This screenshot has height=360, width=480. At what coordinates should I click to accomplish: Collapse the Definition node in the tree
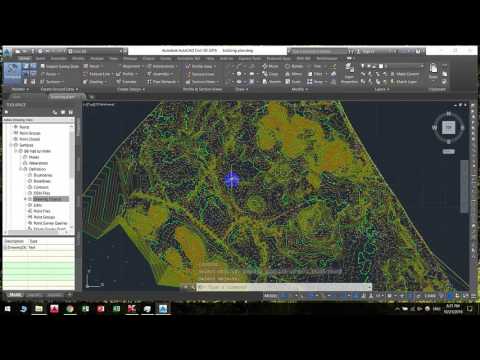coord(20,169)
